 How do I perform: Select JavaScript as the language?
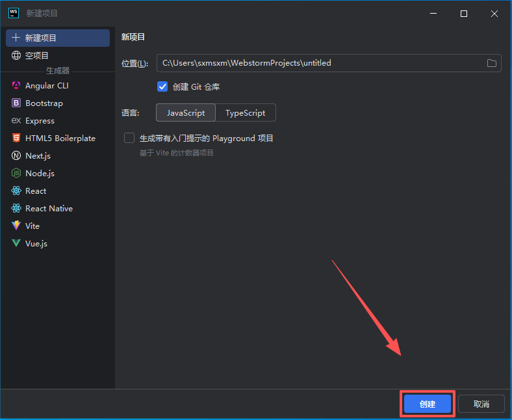click(x=186, y=112)
